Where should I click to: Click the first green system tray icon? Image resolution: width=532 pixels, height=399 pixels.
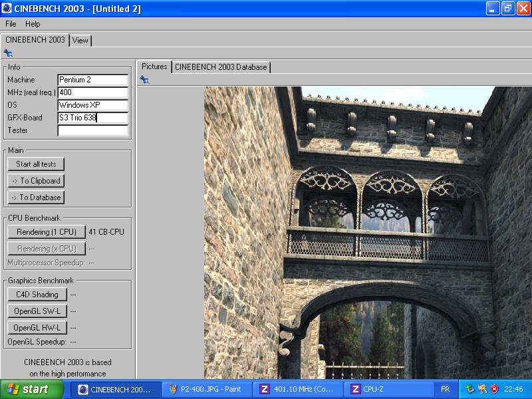[x=470, y=389]
